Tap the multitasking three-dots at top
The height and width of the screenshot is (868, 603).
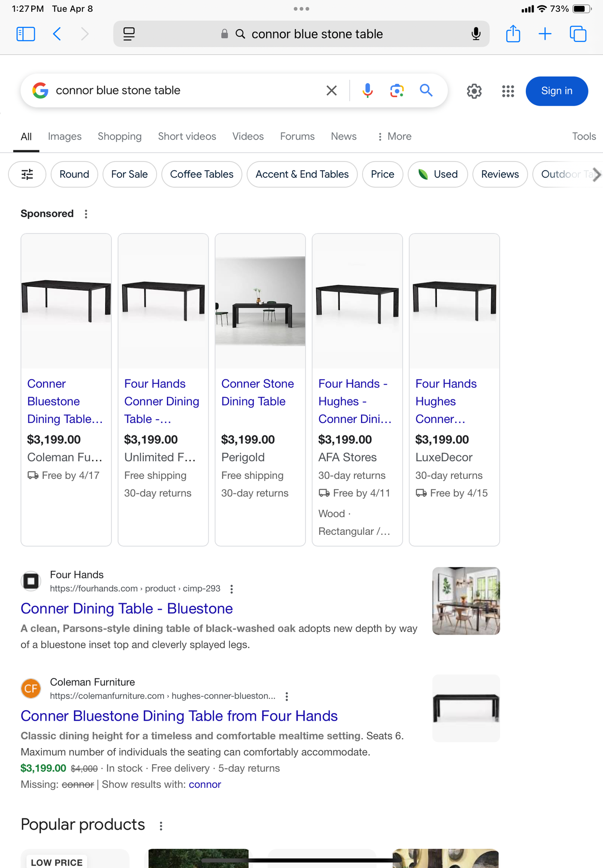301,9
